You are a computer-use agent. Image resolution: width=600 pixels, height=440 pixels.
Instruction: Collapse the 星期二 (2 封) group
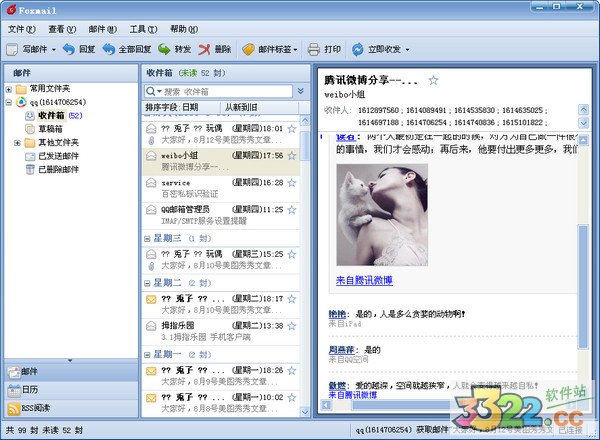point(147,284)
